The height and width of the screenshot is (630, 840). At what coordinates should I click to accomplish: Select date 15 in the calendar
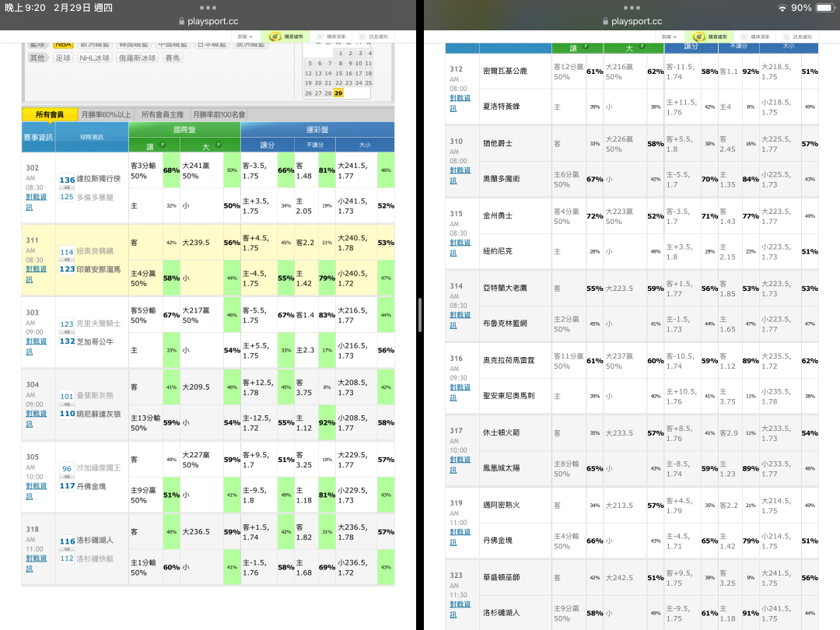[338, 73]
